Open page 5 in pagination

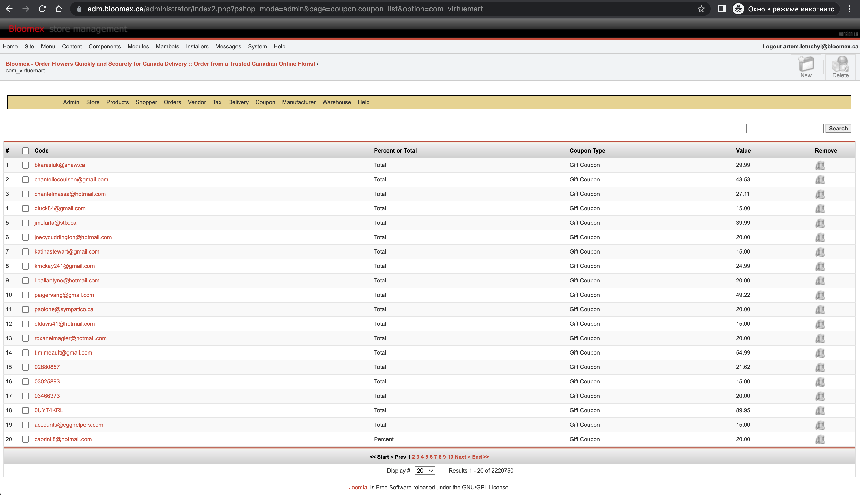tap(427, 457)
